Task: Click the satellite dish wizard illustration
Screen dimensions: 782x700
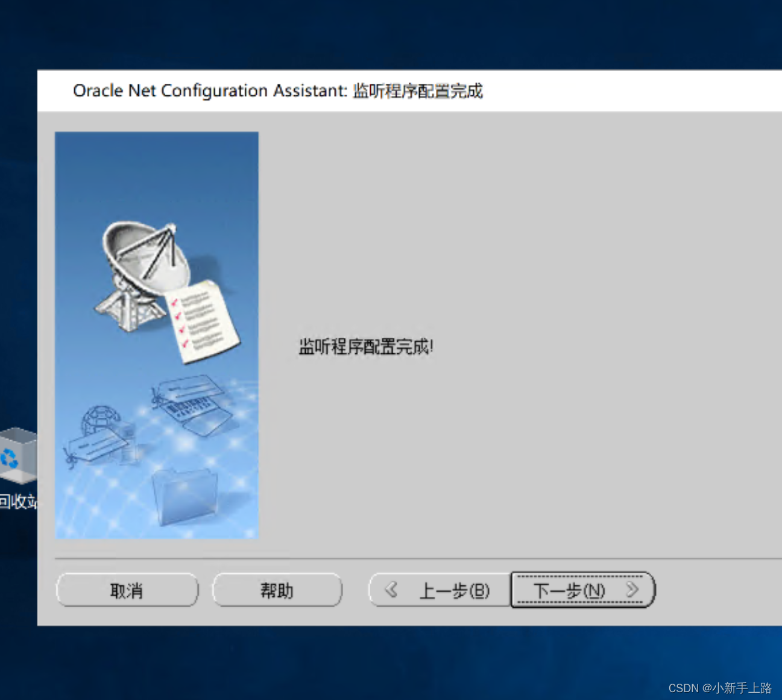Action: point(157,335)
